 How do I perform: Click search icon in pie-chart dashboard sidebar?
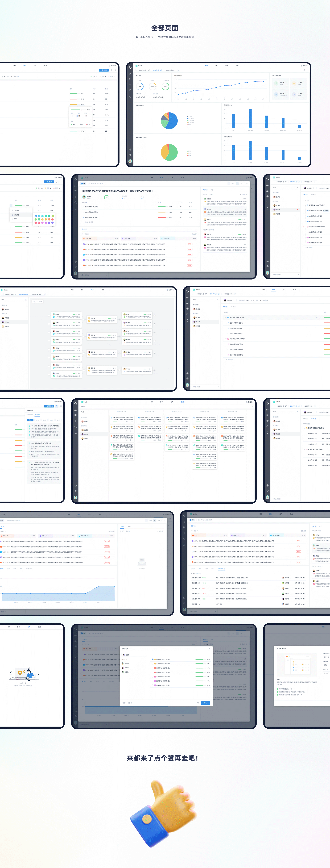(130, 90)
